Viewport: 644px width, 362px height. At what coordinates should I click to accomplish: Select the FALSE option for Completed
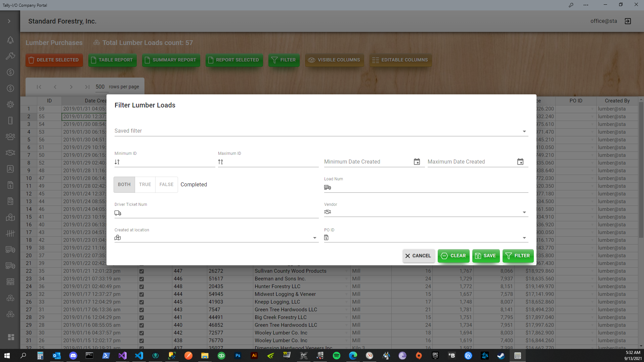166,184
